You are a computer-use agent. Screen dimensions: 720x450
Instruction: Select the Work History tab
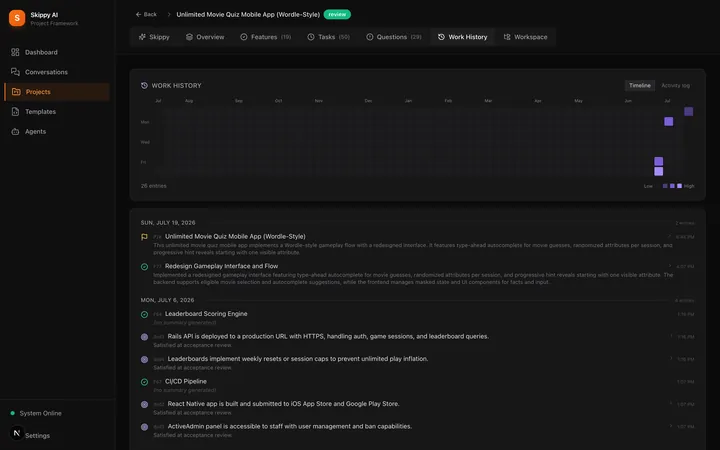(x=462, y=37)
